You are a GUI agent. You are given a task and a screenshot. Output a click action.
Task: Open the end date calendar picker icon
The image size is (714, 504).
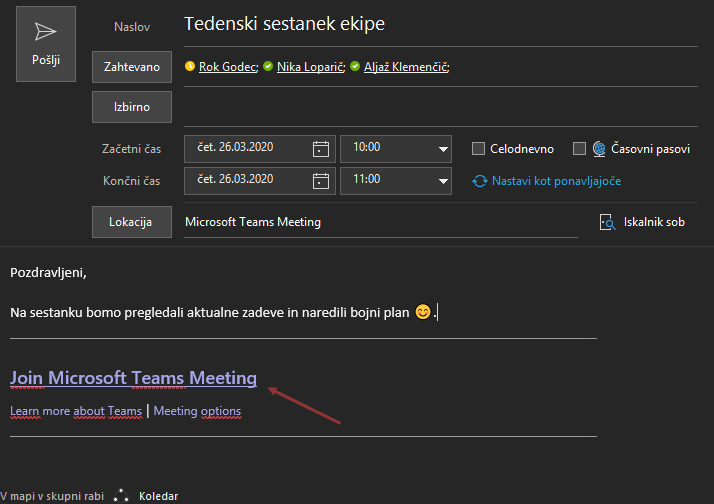click(x=321, y=181)
